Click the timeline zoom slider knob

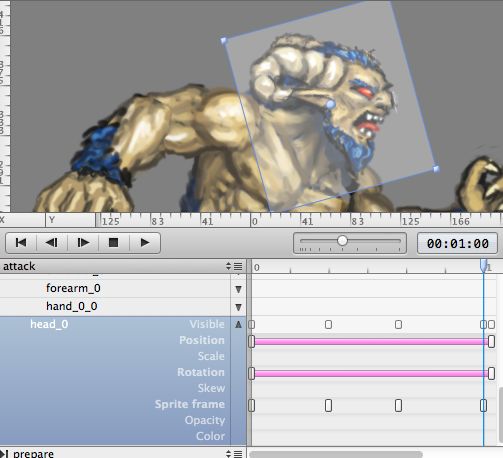[x=342, y=240]
